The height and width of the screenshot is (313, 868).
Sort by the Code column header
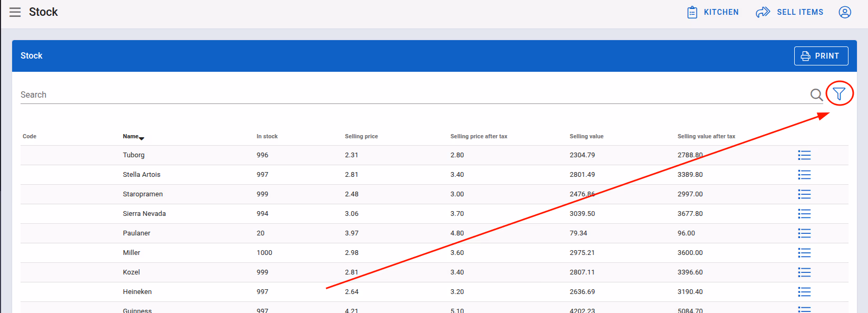[x=30, y=136]
